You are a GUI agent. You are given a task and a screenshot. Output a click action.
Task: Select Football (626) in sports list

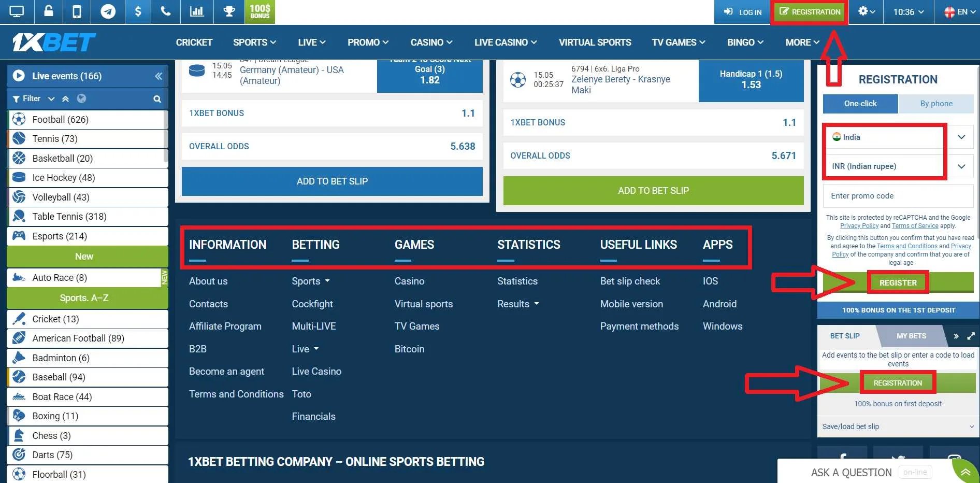(87, 120)
